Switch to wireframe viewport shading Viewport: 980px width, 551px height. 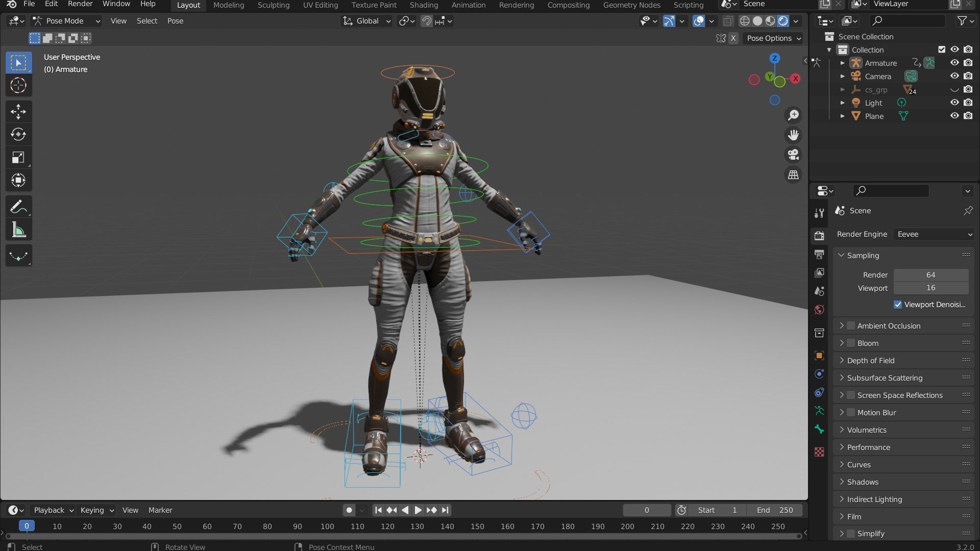click(x=745, y=21)
